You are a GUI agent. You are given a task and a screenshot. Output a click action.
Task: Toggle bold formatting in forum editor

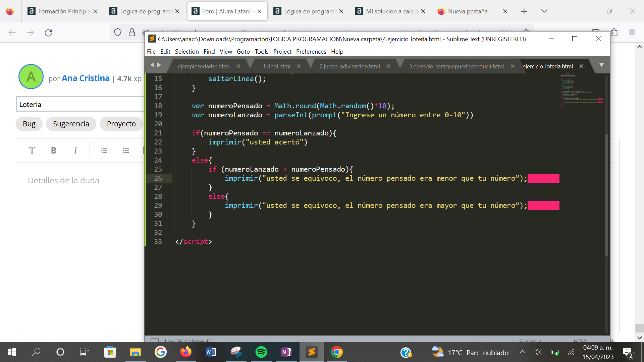pos(54,150)
